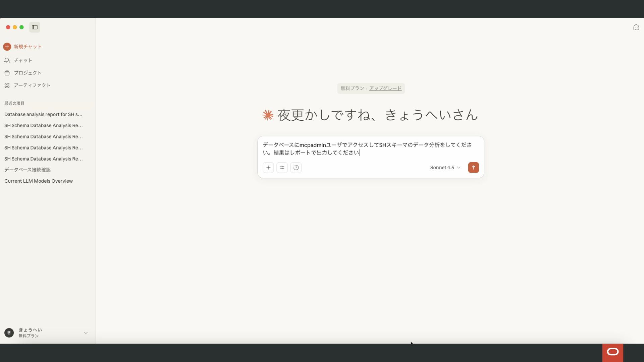The image size is (644, 362).
Task: Click the clock extended thinking icon
Action: (296, 168)
